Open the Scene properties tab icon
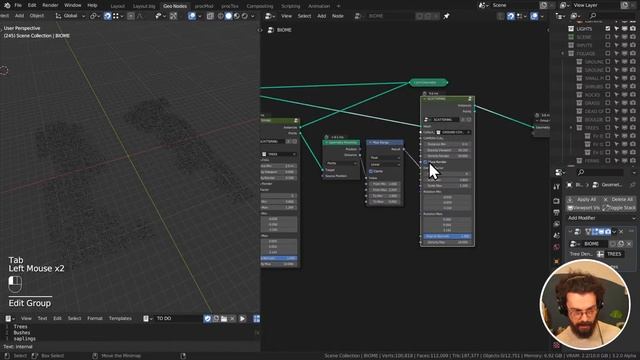Screen dimensions: 640x360 click(x=557, y=236)
